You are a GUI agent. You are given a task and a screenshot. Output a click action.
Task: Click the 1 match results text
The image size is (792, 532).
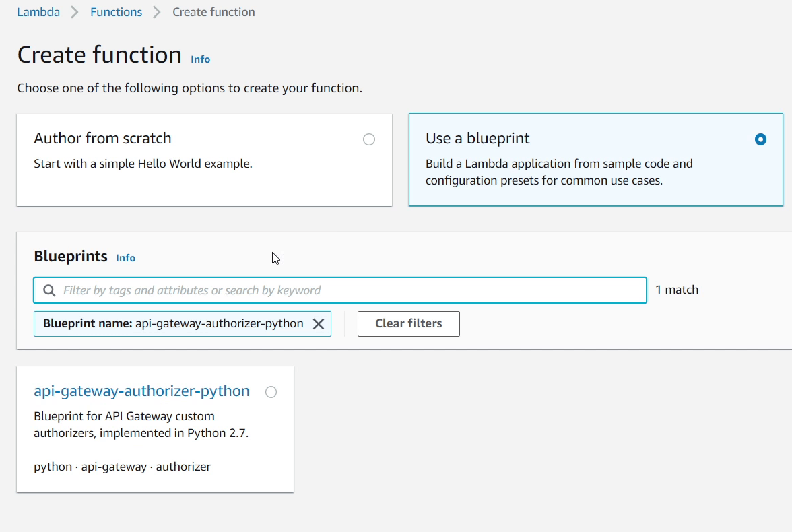tap(676, 289)
